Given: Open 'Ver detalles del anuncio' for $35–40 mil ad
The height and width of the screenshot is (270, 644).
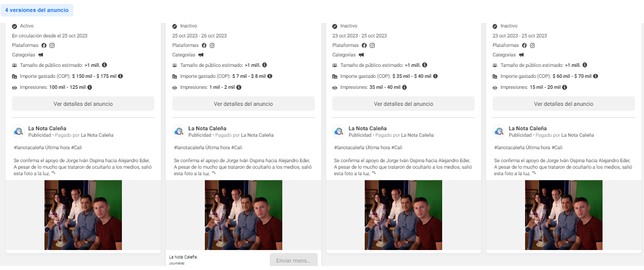Looking at the screenshot, I should click(403, 104).
